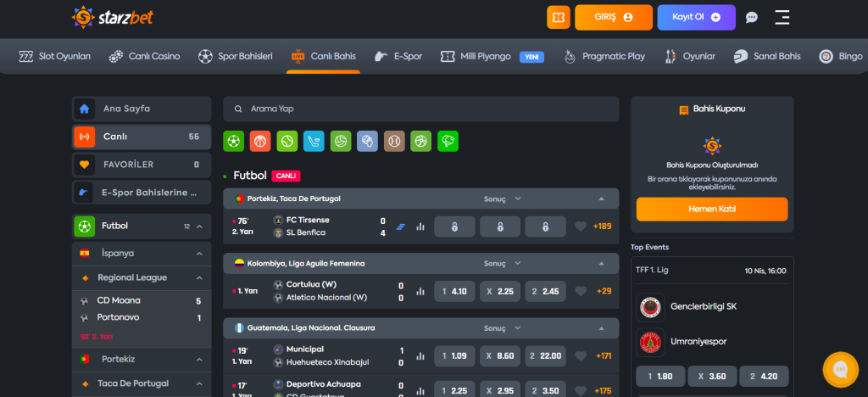Click the starzbet logo
The image size is (868, 397).
pos(113,17)
